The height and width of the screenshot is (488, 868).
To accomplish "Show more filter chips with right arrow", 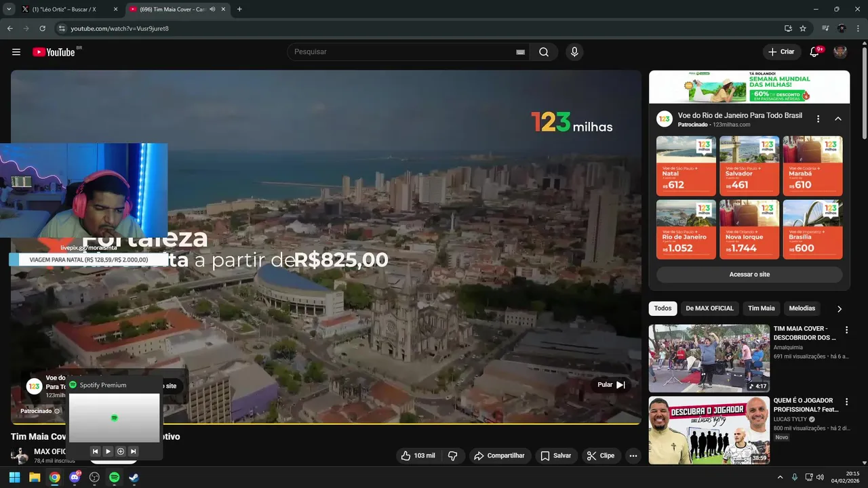I will [x=840, y=308].
